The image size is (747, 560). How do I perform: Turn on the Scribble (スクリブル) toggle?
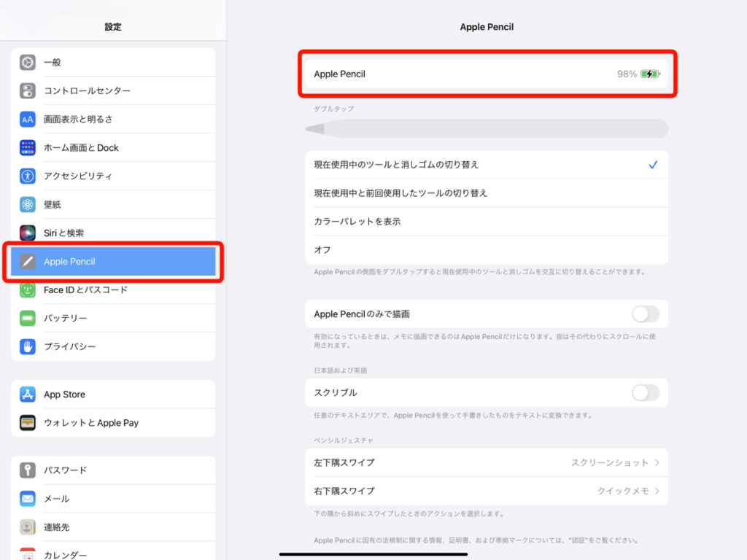click(645, 393)
